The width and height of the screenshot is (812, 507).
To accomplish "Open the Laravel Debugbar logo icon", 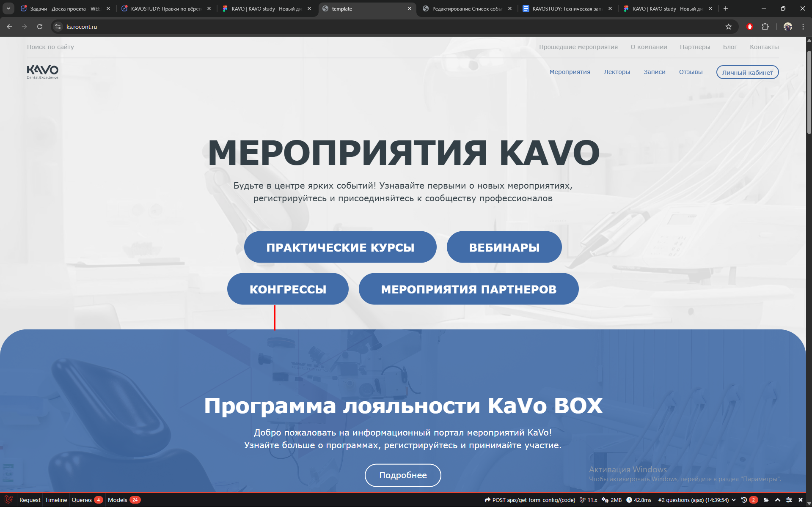I will [8, 500].
